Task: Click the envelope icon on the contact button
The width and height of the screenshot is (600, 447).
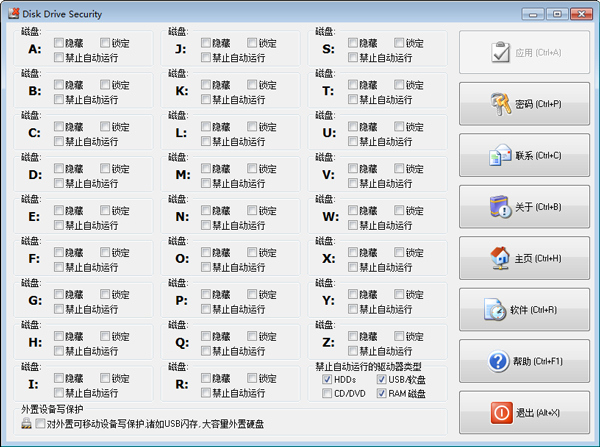Action: [501, 155]
